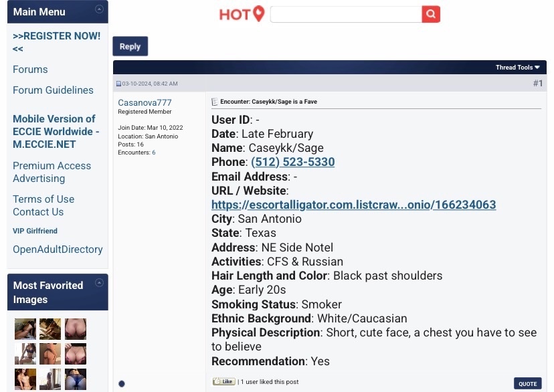The width and height of the screenshot is (554, 392).
Task: Click the document icon before the Encounter title
Action: [x=215, y=102]
